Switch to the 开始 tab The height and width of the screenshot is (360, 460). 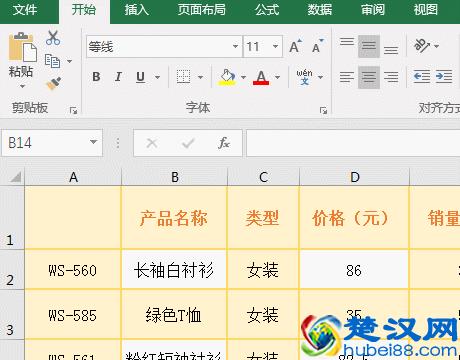click(84, 9)
